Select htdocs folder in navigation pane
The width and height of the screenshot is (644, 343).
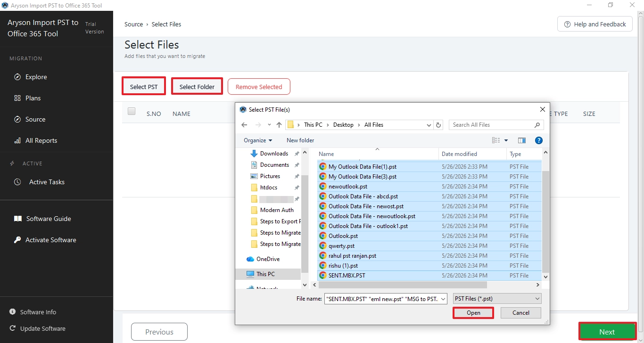coord(269,188)
